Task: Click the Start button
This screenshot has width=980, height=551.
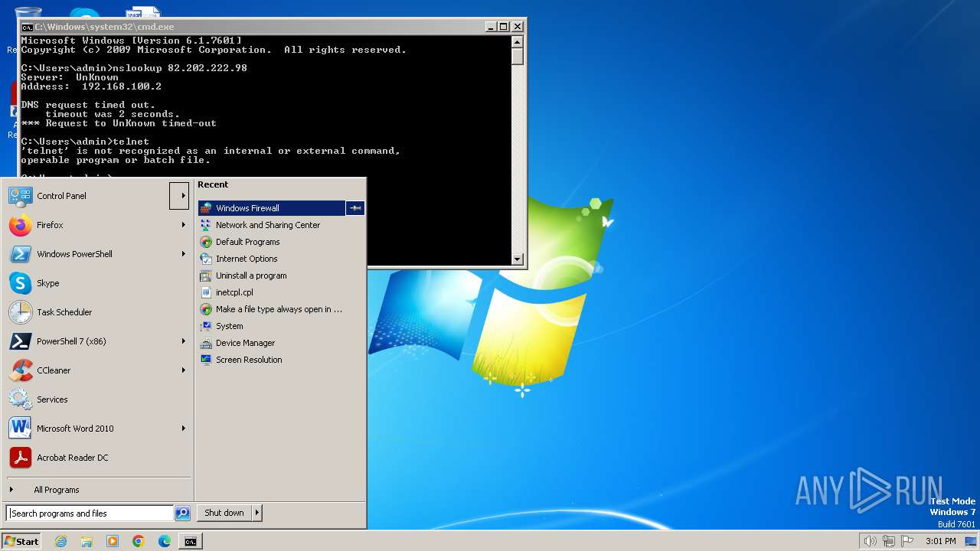Action: 21,541
